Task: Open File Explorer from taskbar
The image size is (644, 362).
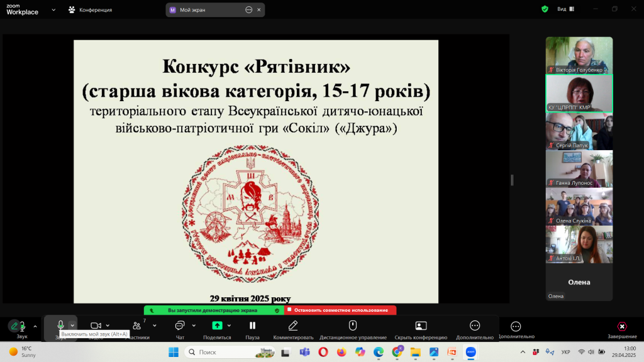Action: click(x=416, y=352)
